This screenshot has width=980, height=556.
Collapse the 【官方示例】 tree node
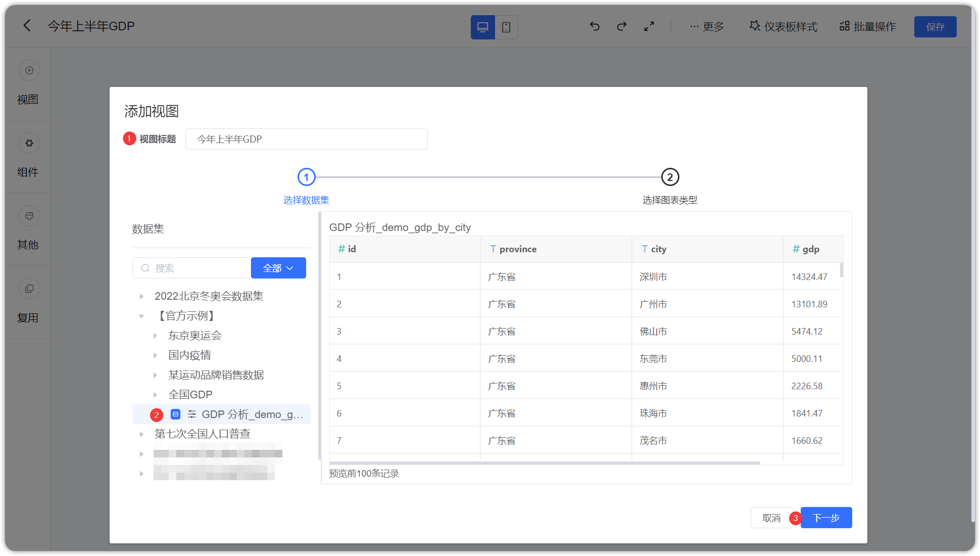tap(141, 316)
